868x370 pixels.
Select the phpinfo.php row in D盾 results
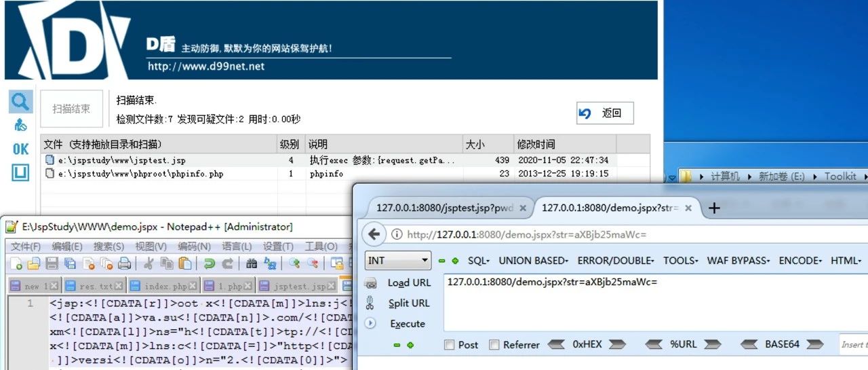point(345,174)
